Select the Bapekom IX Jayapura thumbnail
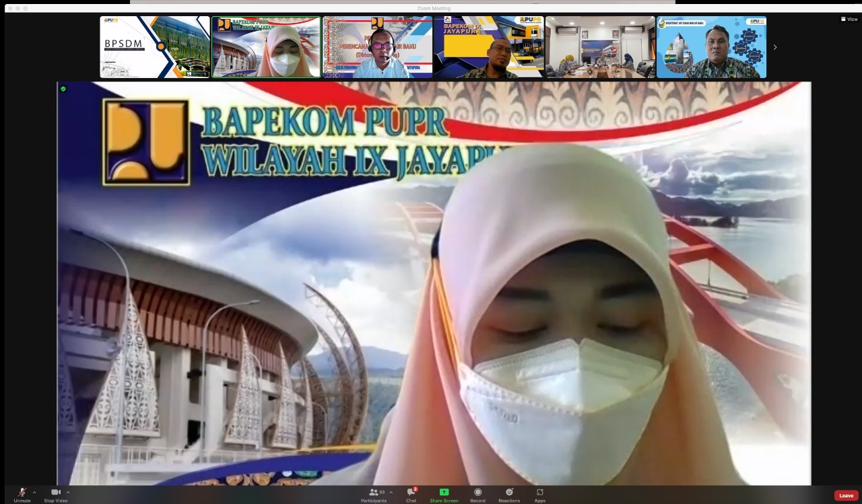The width and height of the screenshot is (862, 504). (489, 47)
